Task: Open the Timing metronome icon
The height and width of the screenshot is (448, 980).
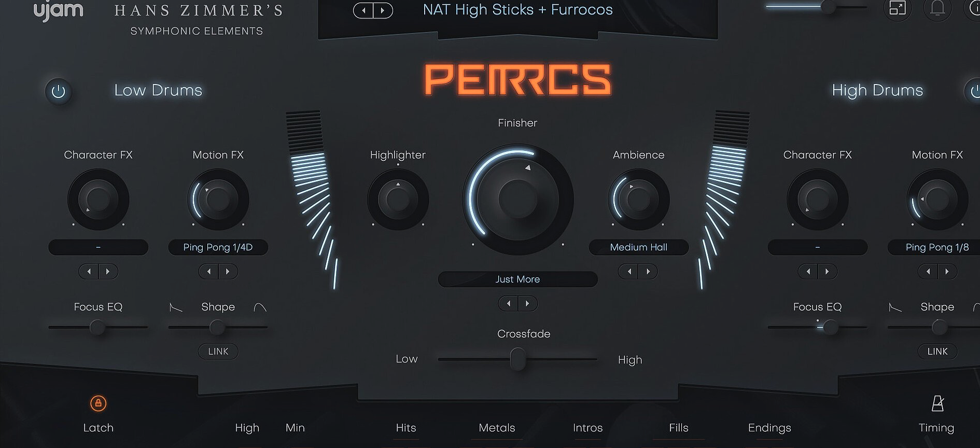Action: (x=937, y=403)
